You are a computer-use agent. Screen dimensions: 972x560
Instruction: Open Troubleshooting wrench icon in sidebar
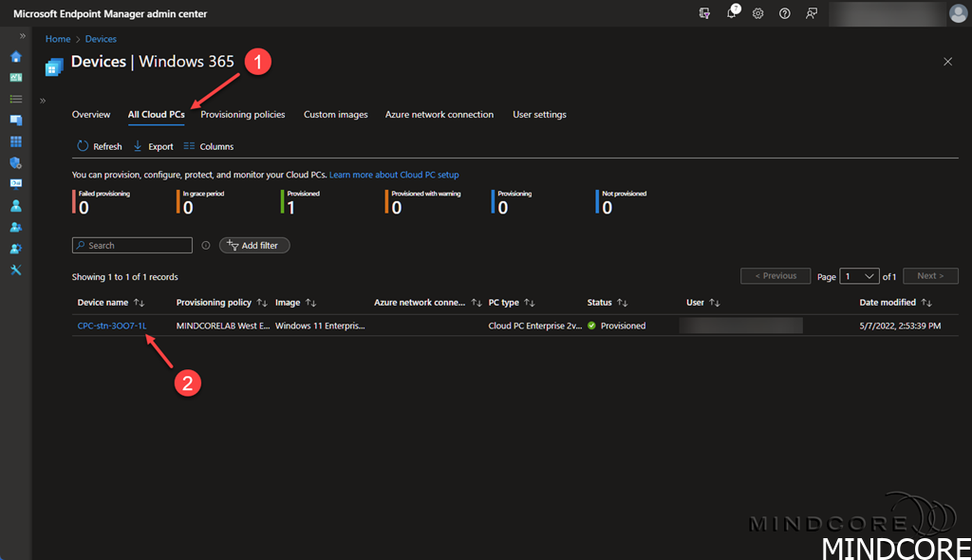click(16, 270)
